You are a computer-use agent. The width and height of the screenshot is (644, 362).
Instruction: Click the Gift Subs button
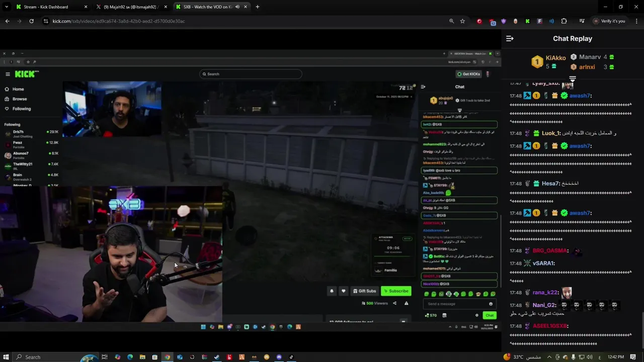click(x=365, y=291)
